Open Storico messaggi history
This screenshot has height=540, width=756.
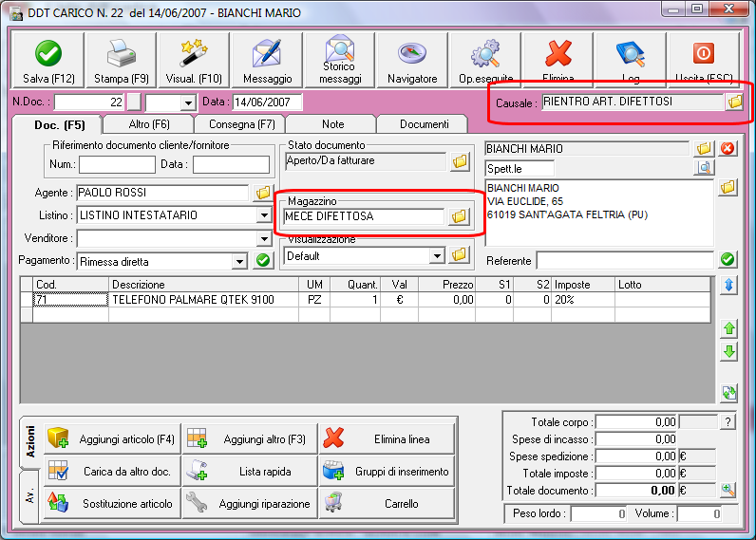tap(340, 60)
